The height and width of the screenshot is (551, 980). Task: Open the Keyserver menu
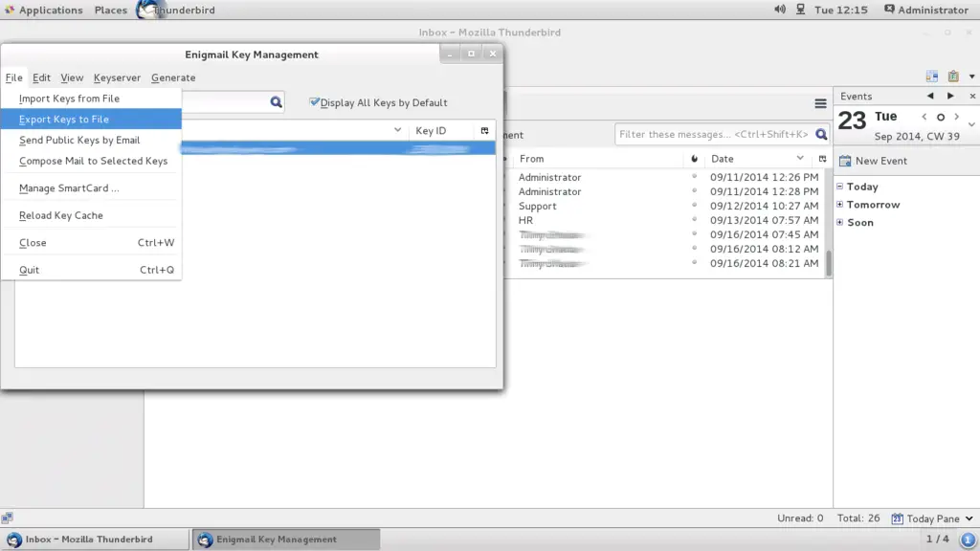pyautogui.click(x=117, y=77)
